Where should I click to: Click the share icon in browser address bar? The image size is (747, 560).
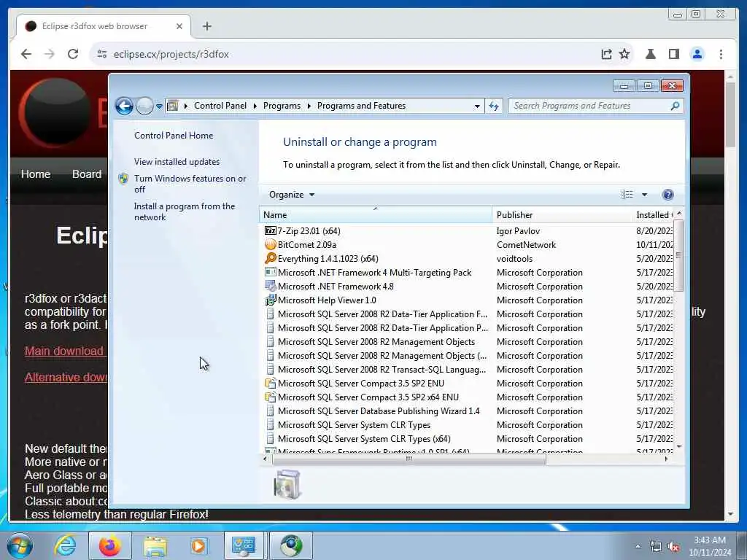[606, 54]
